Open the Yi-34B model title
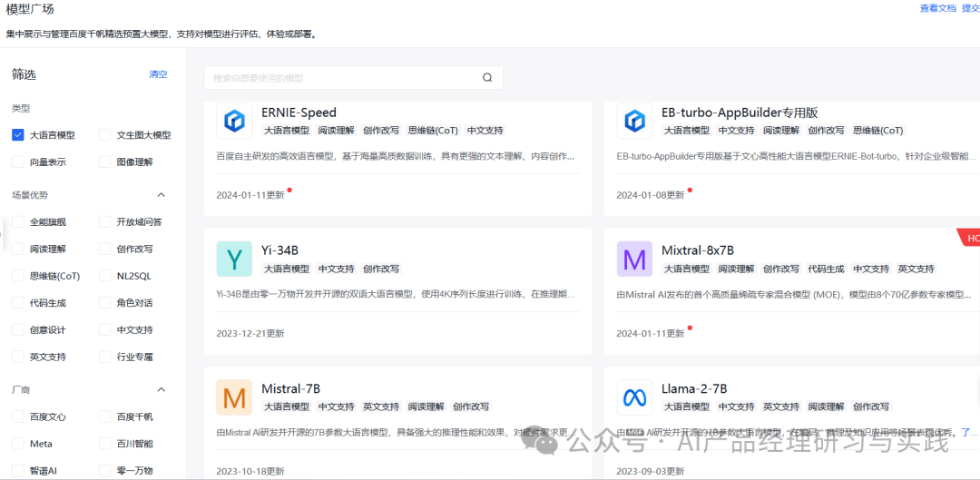Screen dimensions: 980x480 pos(280,250)
